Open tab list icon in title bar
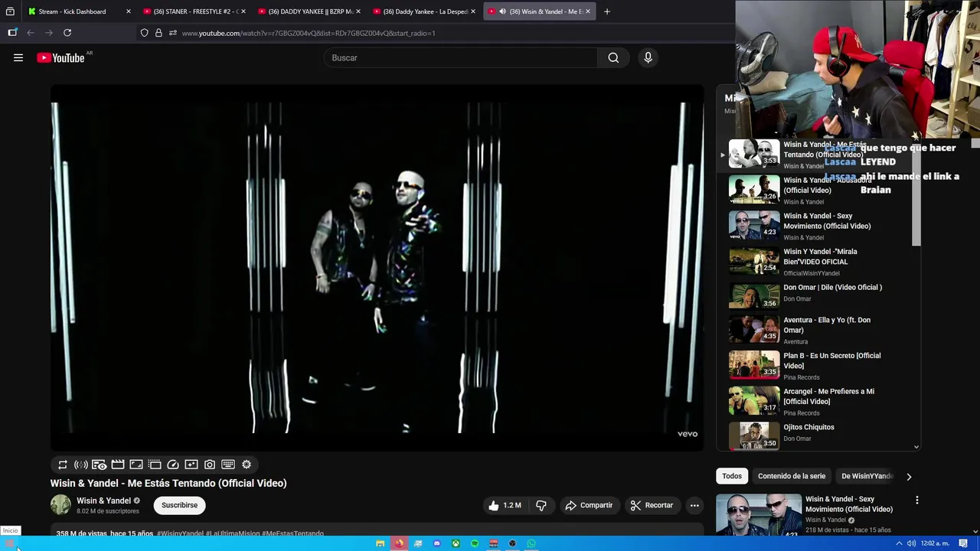 [x=10, y=11]
